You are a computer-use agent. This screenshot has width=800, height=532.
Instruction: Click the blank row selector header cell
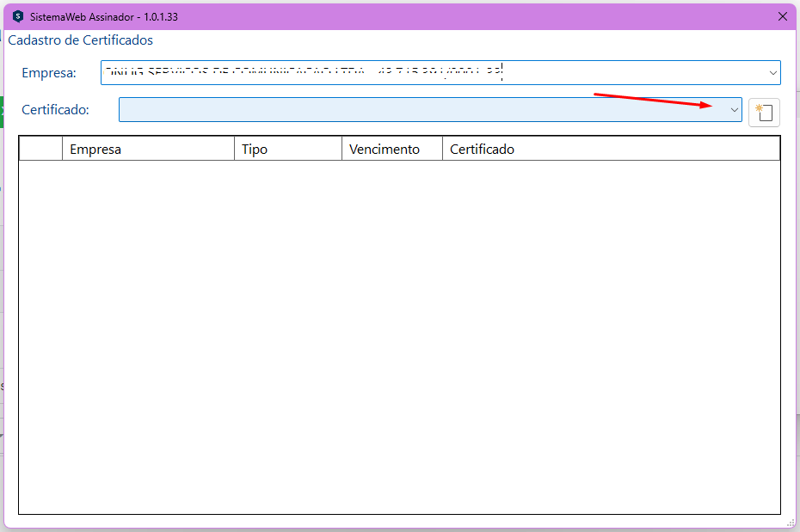[x=40, y=150]
